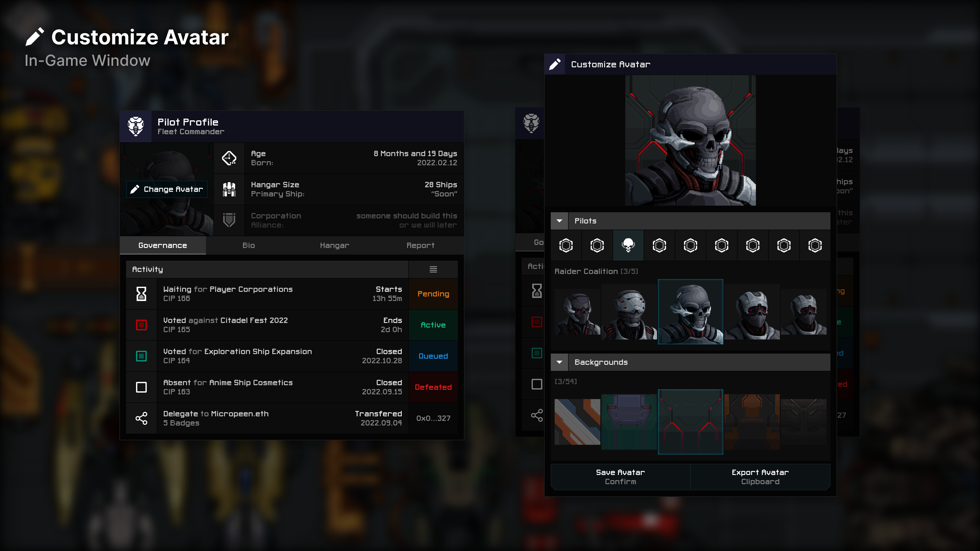This screenshot has width=980, height=551.
Task: Toggle red checkbox in background window
Action: coord(537,322)
